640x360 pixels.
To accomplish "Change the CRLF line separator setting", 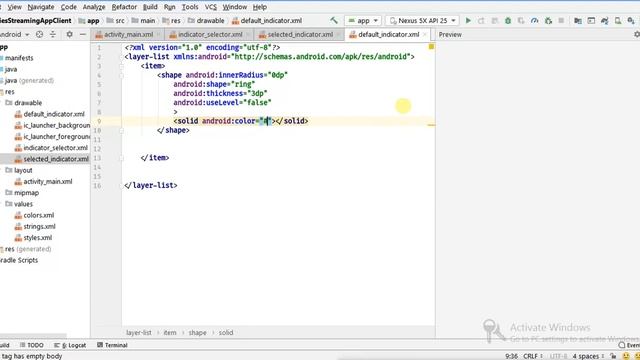I will (x=533, y=356).
